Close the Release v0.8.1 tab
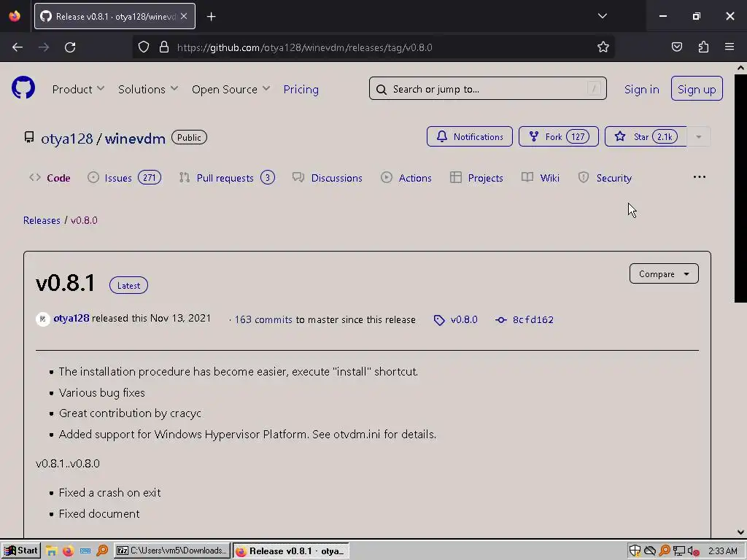Image resolution: width=747 pixels, height=560 pixels. 184,16
